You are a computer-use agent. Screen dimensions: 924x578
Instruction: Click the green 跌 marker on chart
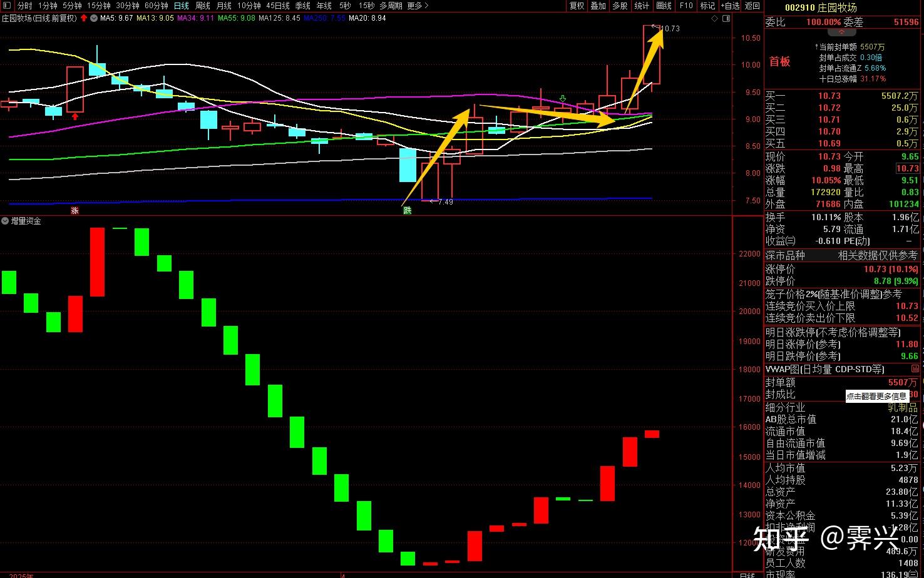pyautogui.click(x=408, y=210)
